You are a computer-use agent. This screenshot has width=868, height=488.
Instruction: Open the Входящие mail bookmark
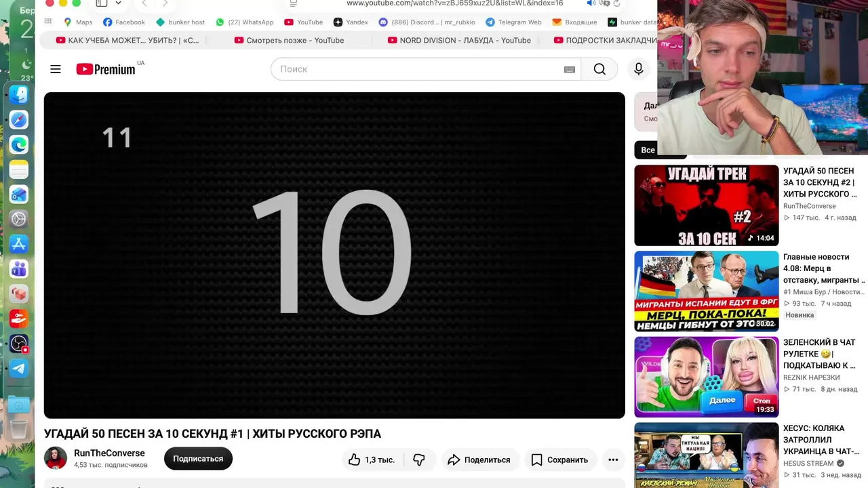pyautogui.click(x=575, y=22)
